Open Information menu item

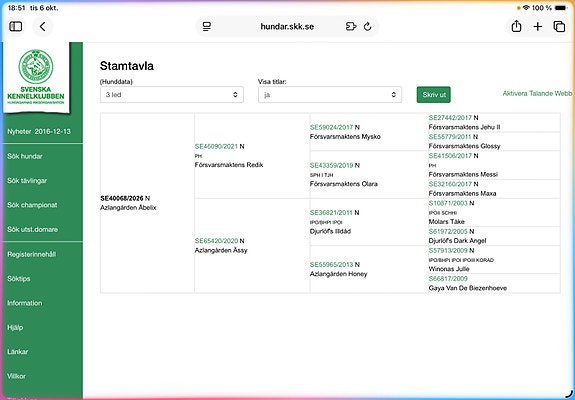click(x=25, y=303)
